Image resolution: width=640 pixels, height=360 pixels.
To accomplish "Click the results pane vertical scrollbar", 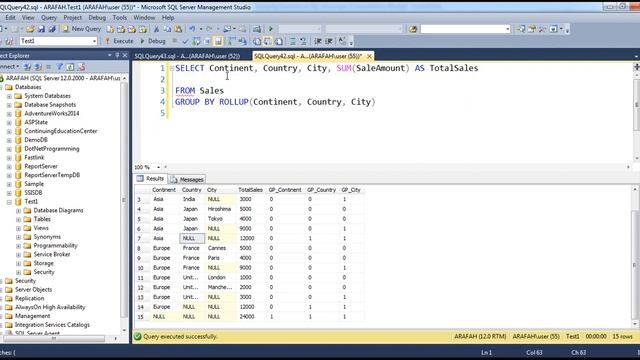I will tap(635, 265).
